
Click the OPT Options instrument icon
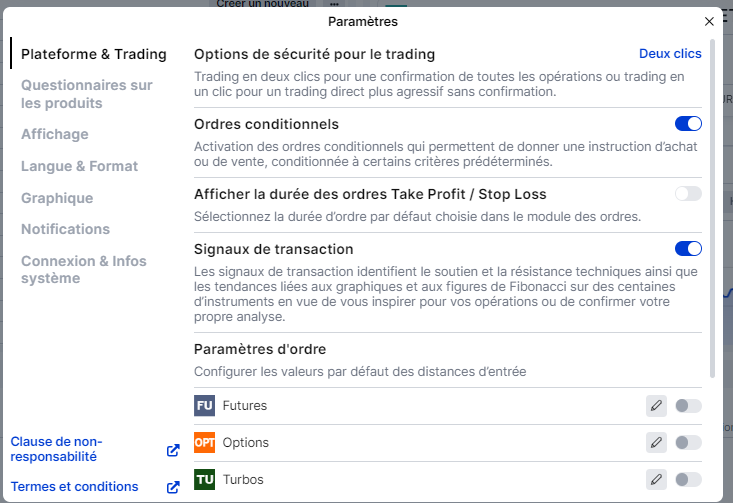[204, 442]
